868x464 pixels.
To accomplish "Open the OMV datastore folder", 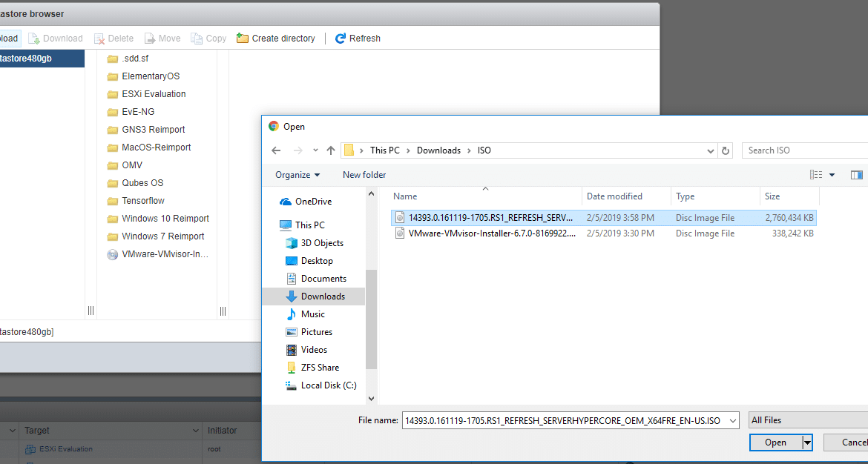I will click(x=124, y=165).
